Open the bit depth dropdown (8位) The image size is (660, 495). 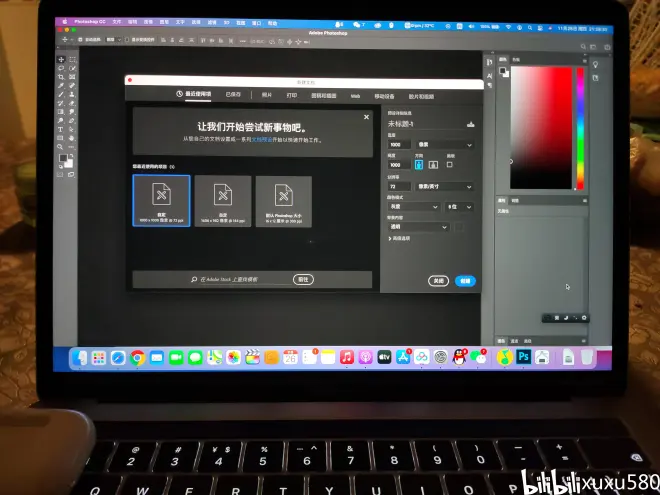point(459,207)
